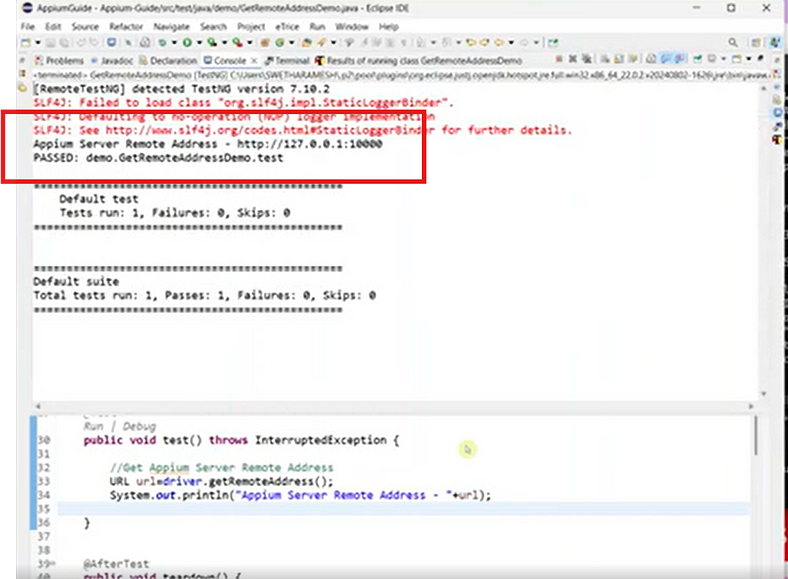The height and width of the screenshot is (579, 788).
Task: Open the Project menu
Action: coord(251,27)
